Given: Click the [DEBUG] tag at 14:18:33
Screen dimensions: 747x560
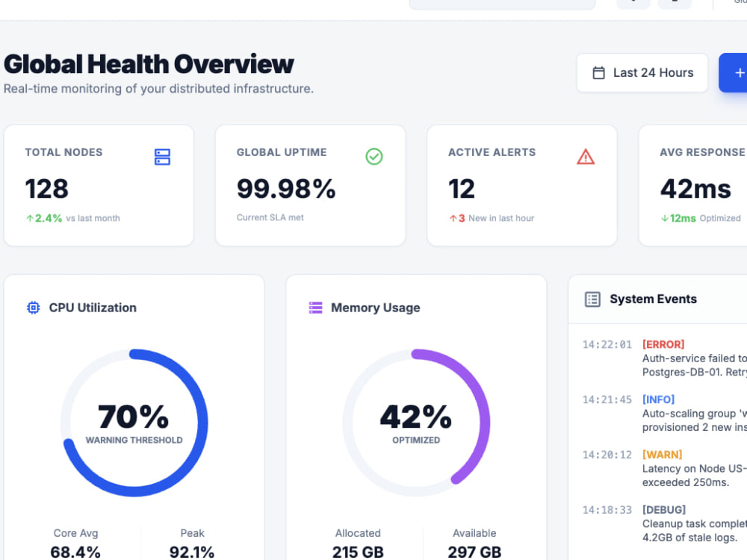Looking at the screenshot, I should (664, 510).
